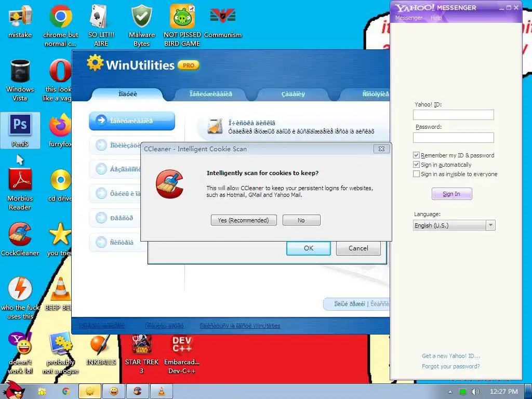The width and height of the screenshot is (532, 399).
Task: Click disk cleaner module icon in WinUtilities
Action: 215,126
